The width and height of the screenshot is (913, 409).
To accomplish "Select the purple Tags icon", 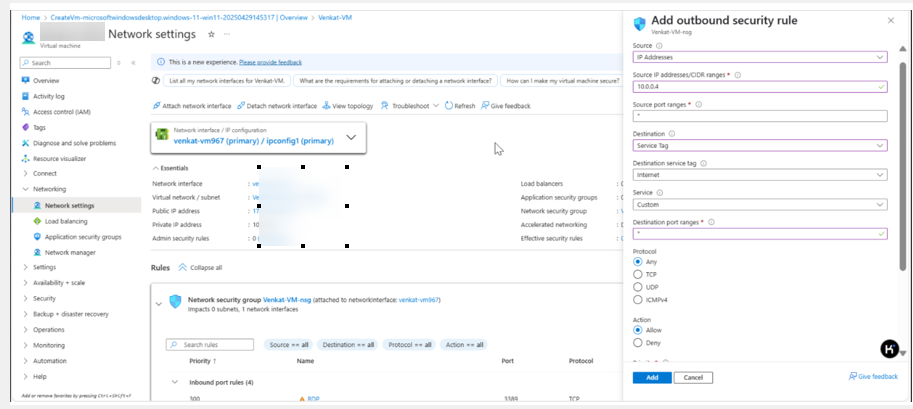I will [25, 127].
